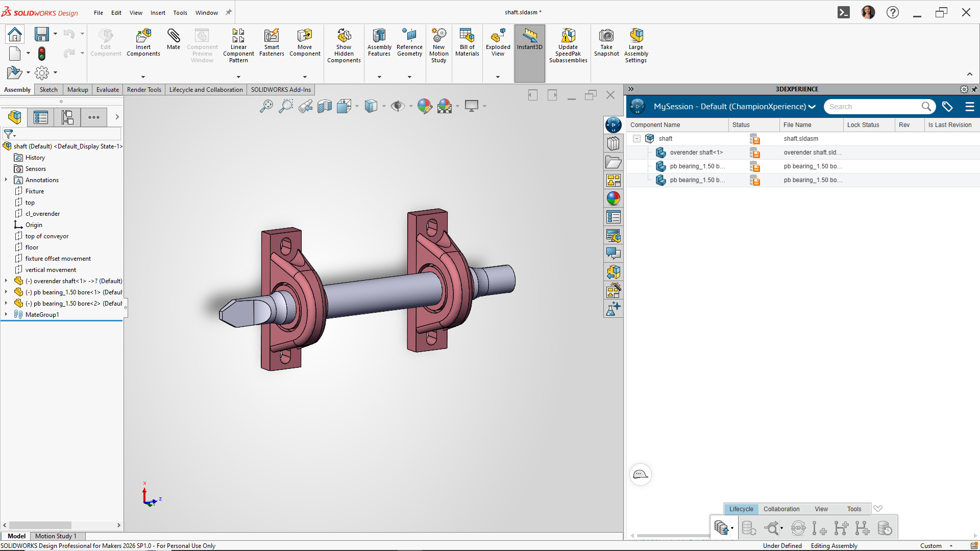This screenshot has height=551, width=980.
Task: Open the Tools menu
Action: 180,13
